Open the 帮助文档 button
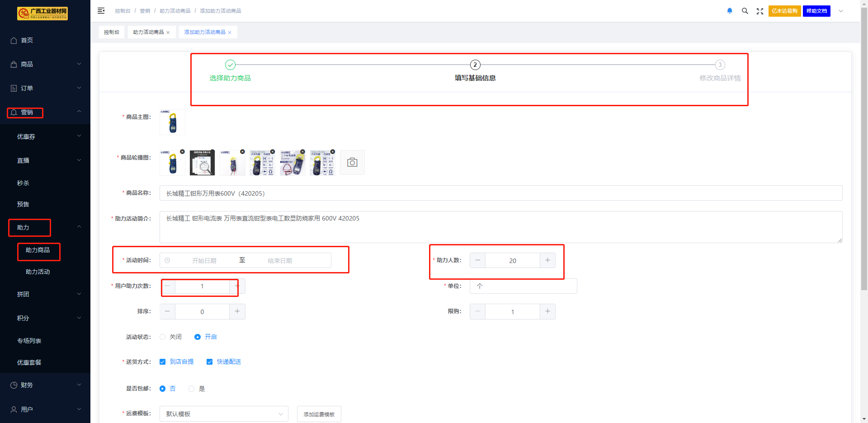This screenshot has width=868, height=423. (x=816, y=11)
